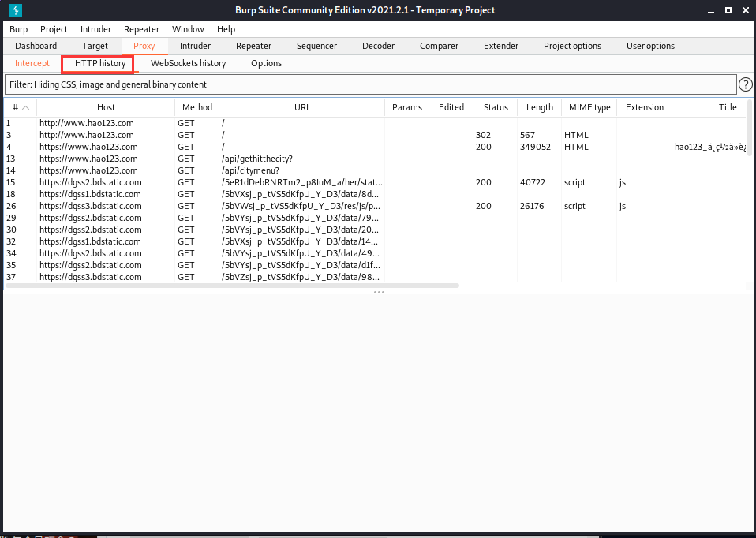Select the Intercept sub-tab
The height and width of the screenshot is (538, 756).
tap(32, 63)
